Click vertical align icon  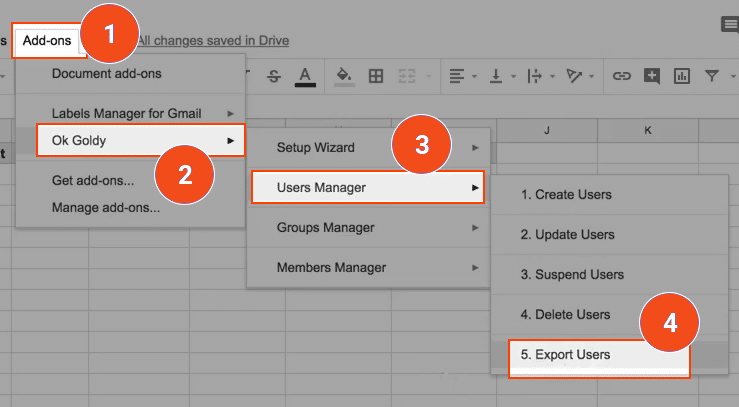click(x=495, y=76)
